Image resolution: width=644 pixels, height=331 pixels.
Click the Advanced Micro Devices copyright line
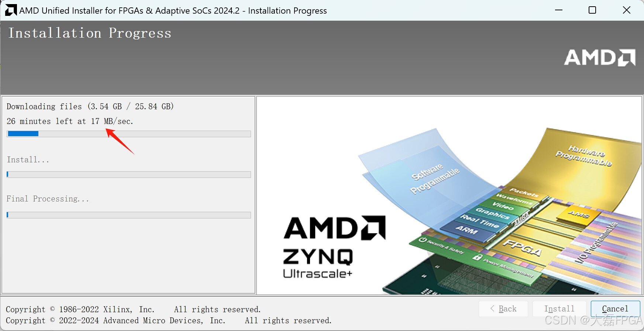click(169, 320)
